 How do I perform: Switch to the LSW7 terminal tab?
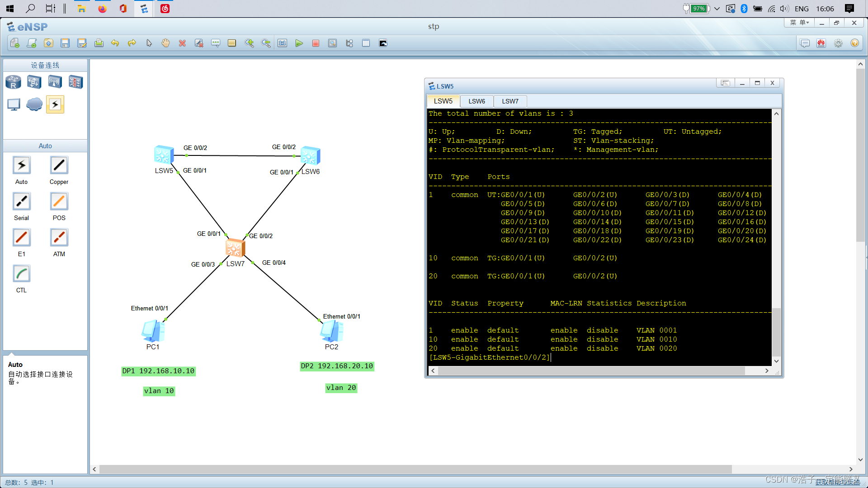click(510, 101)
